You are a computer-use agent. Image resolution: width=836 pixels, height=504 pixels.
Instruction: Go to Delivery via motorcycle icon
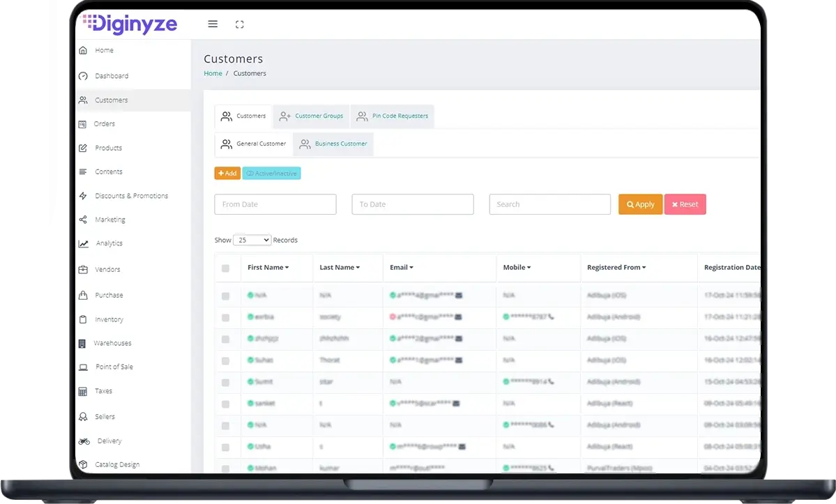tap(84, 441)
